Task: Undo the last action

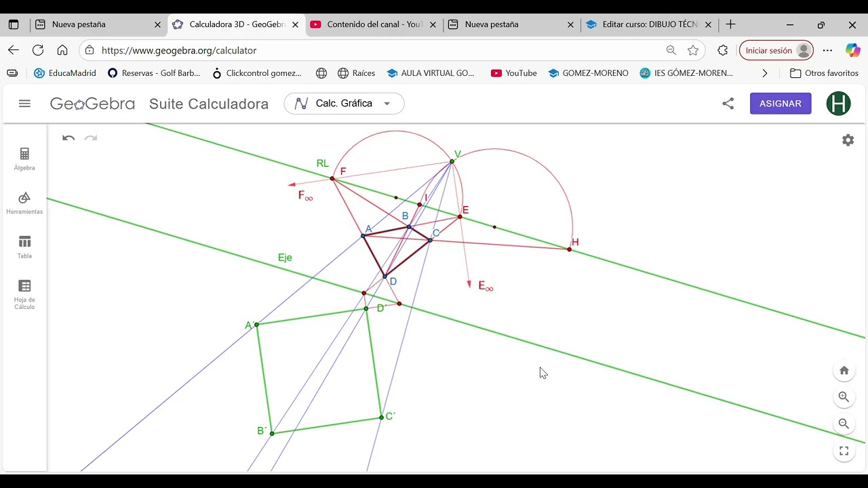Action: pyautogui.click(x=68, y=138)
